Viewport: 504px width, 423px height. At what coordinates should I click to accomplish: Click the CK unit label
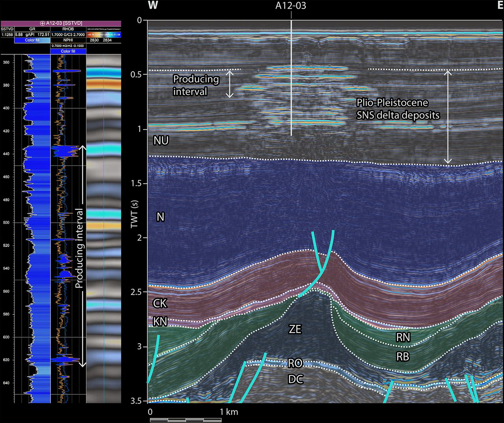click(160, 303)
